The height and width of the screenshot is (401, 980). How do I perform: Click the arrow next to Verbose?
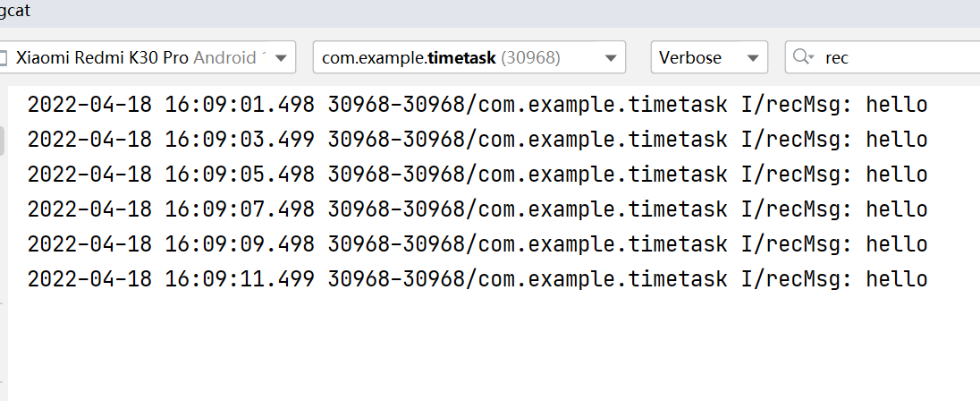click(x=753, y=58)
